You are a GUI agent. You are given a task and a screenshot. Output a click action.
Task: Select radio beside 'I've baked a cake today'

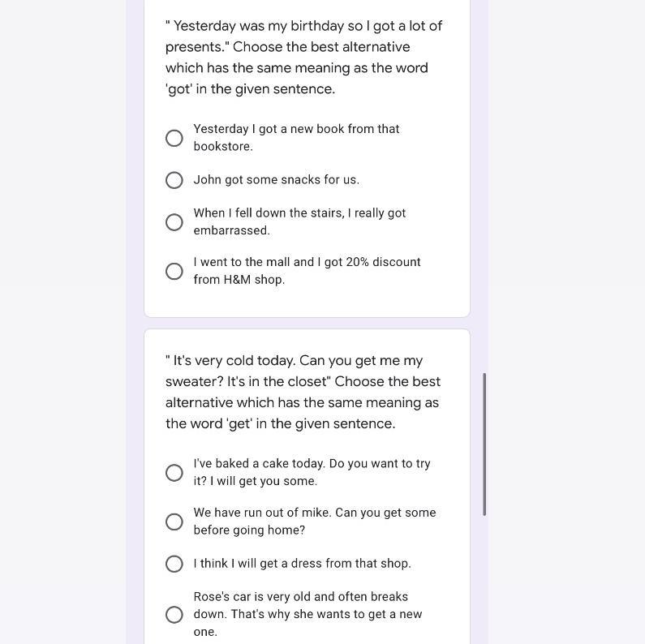pos(174,473)
